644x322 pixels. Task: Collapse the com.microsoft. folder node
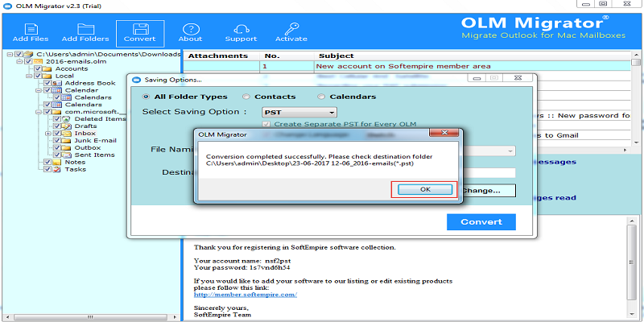click(x=39, y=112)
